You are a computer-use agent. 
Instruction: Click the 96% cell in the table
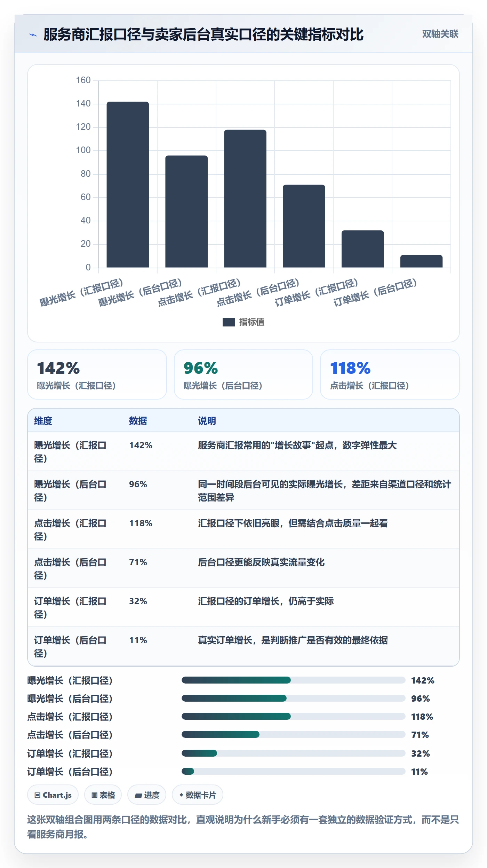click(x=138, y=484)
